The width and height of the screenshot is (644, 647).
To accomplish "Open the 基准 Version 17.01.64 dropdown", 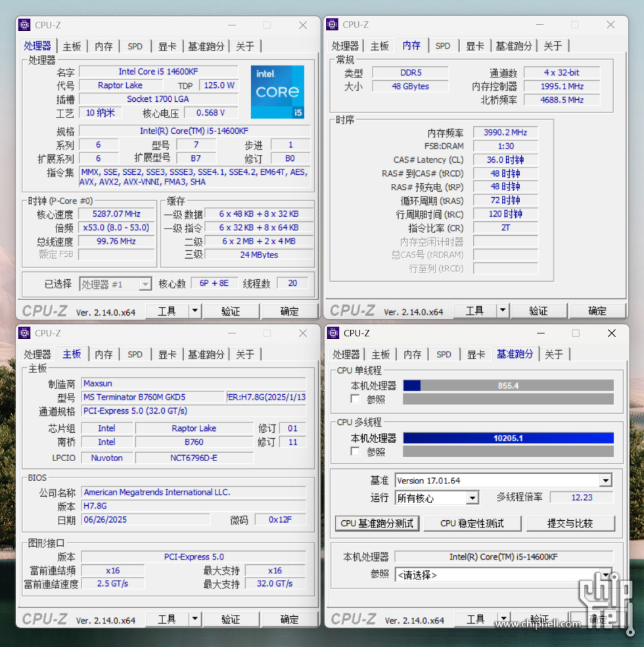I will (605, 480).
